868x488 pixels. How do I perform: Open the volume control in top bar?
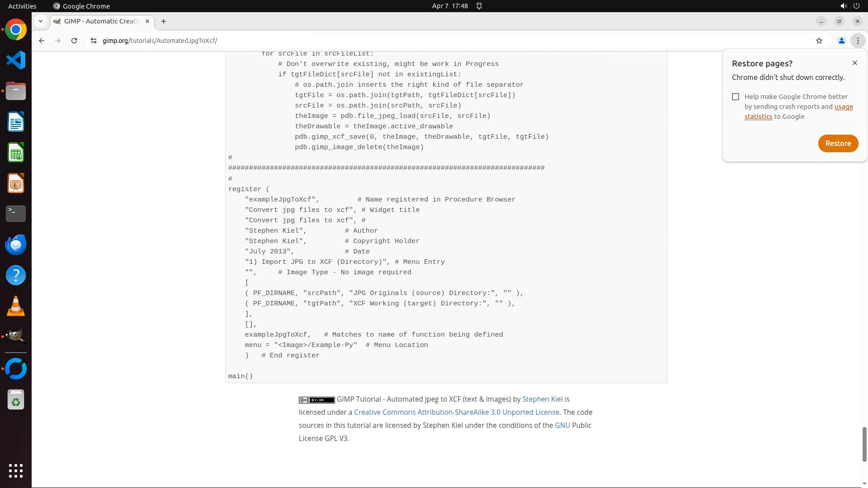843,6
